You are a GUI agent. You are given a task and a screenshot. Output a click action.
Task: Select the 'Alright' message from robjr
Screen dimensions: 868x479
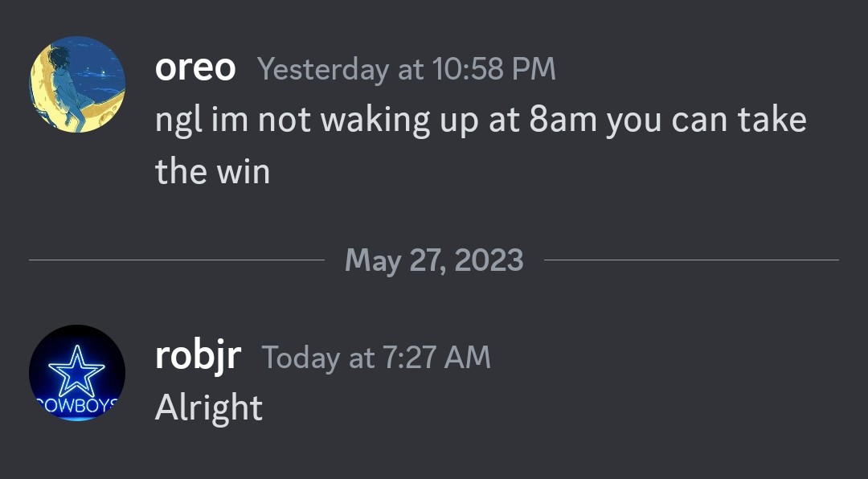tap(209, 408)
